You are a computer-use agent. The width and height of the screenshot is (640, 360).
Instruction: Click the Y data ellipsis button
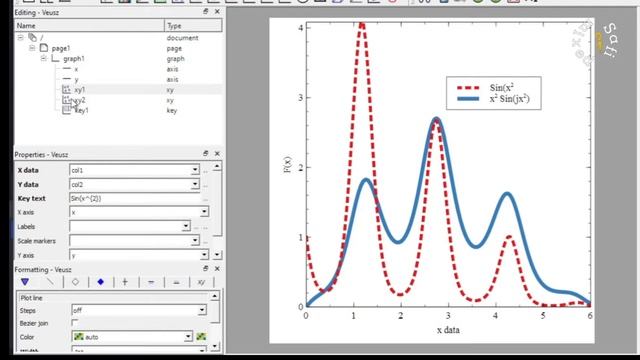206,185
